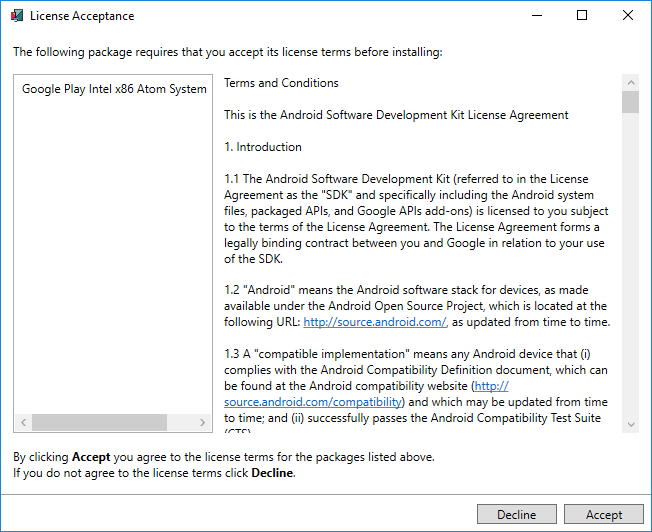The width and height of the screenshot is (652, 532).
Task: Click the License Acceptance window app icon
Action: click(17, 16)
